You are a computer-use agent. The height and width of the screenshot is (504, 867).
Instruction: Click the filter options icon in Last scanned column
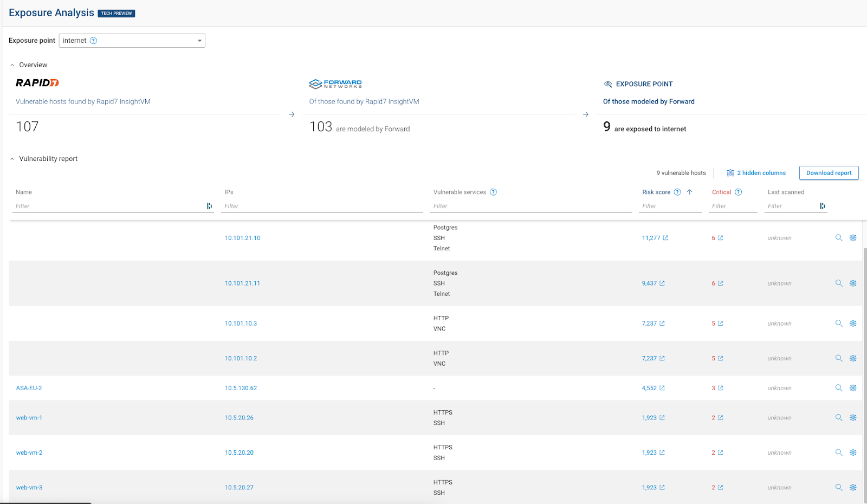click(x=823, y=206)
